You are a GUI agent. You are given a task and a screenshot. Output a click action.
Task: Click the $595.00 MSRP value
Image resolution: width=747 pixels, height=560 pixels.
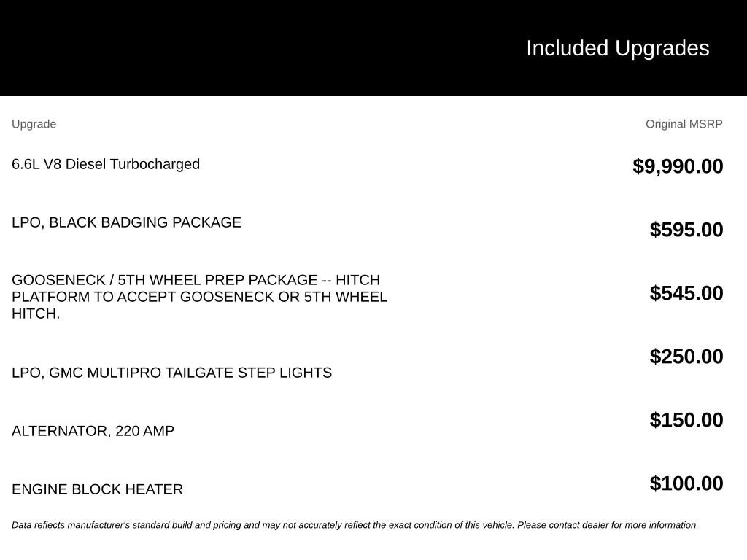point(686,230)
